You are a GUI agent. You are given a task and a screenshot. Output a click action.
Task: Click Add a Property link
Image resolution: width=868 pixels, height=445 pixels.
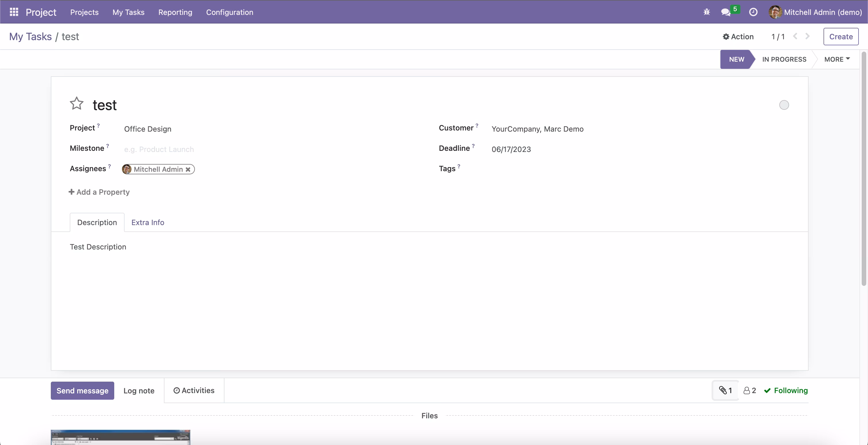point(99,192)
